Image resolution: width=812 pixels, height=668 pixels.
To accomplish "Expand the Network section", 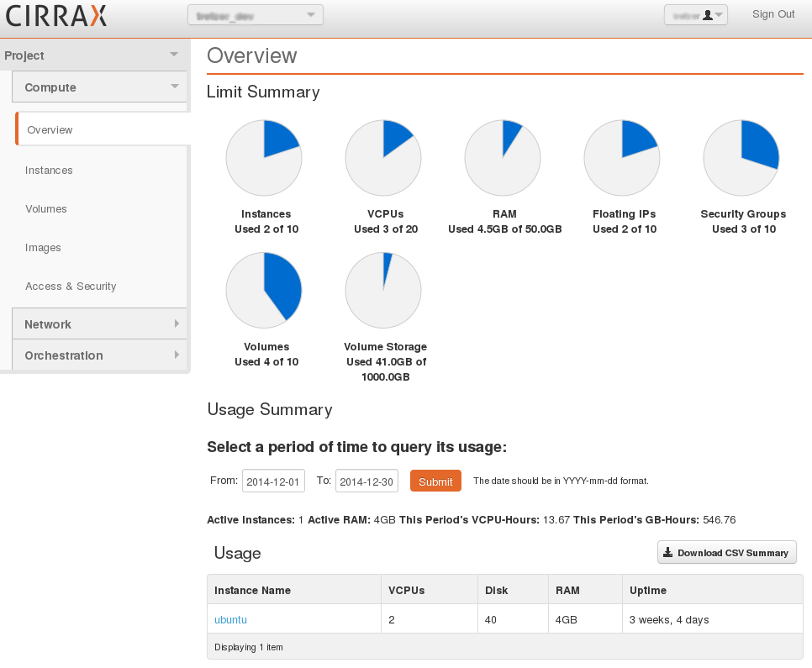I will pyautogui.click(x=99, y=324).
